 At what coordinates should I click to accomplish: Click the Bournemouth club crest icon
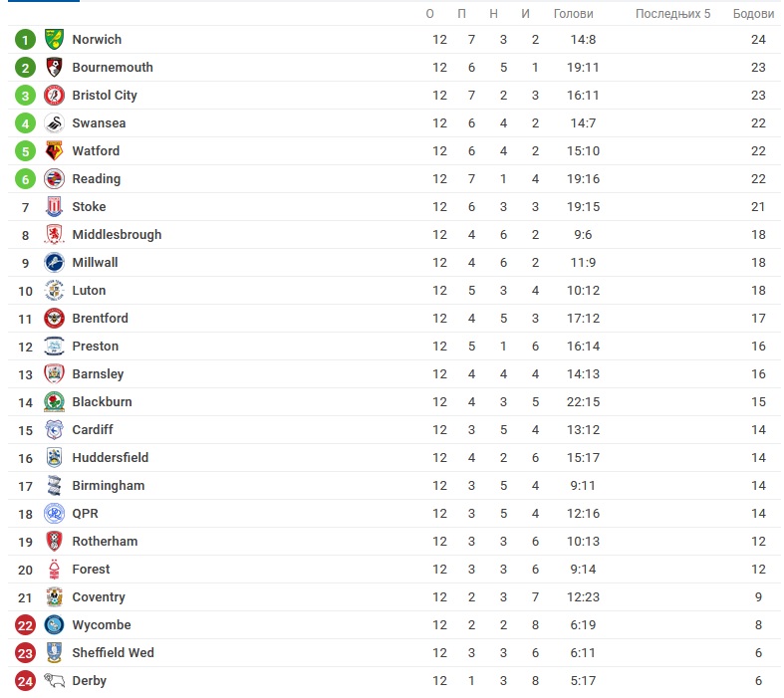click(x=54, y=68)
